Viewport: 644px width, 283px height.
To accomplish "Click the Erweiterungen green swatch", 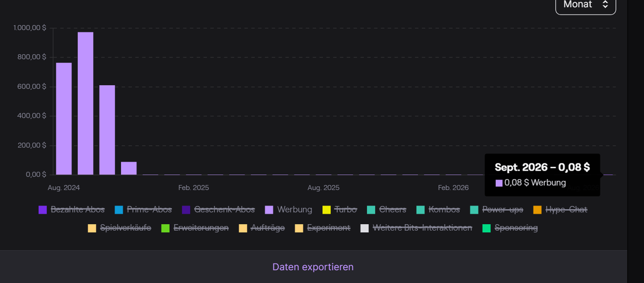I will coord(165,228).
